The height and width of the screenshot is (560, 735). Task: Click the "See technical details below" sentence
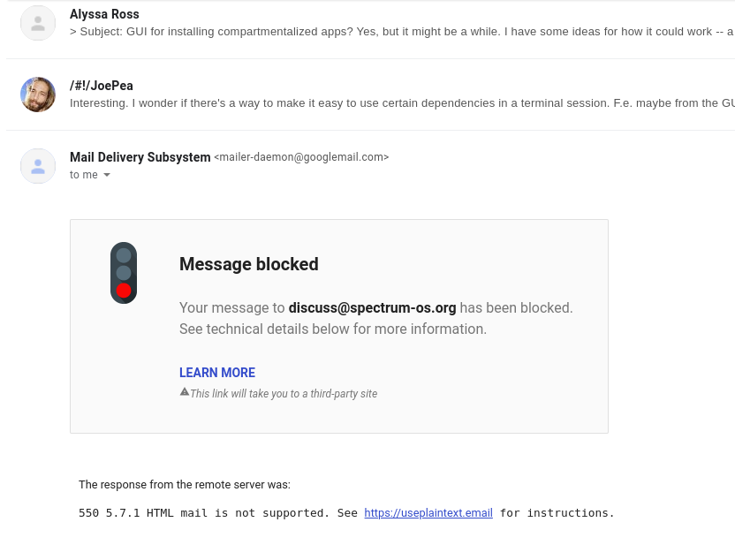coord(333,329)
